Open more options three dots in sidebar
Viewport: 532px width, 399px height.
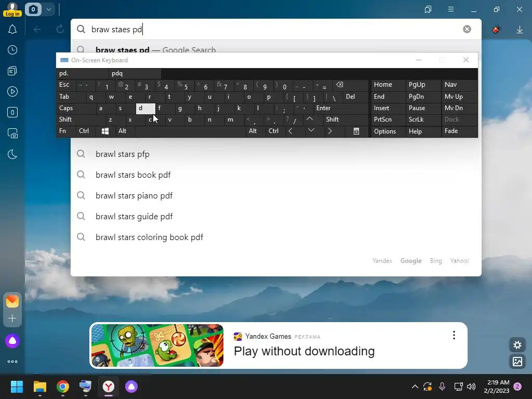point(12,362)
